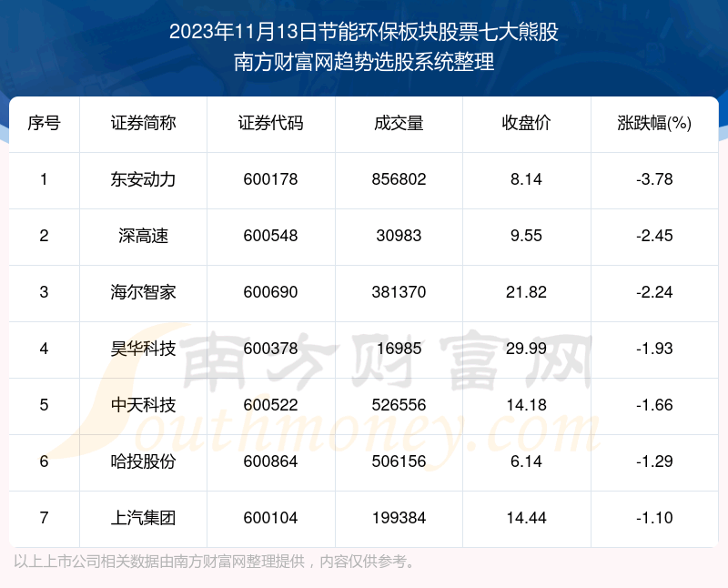The image size is (728, 588).
Task: Click the subtitle 南方财富网趋势选股系统整理
Action: tap(364, 62)
